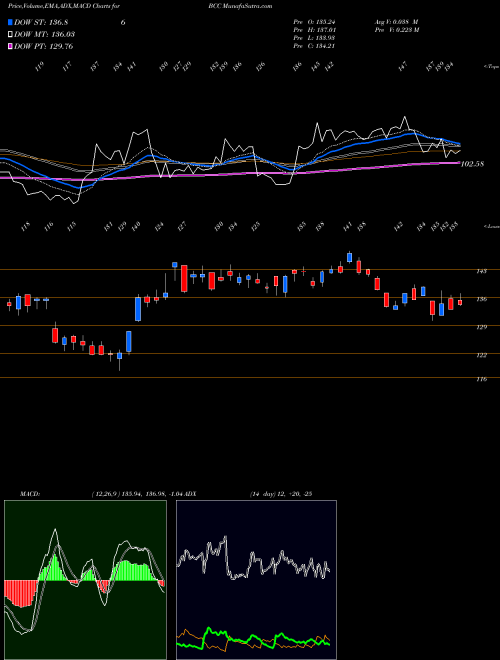Click the 'MACD:' panel label
The width and height of the screenshot is (500, 660).
pyautogui.click(x=30, y=494)
